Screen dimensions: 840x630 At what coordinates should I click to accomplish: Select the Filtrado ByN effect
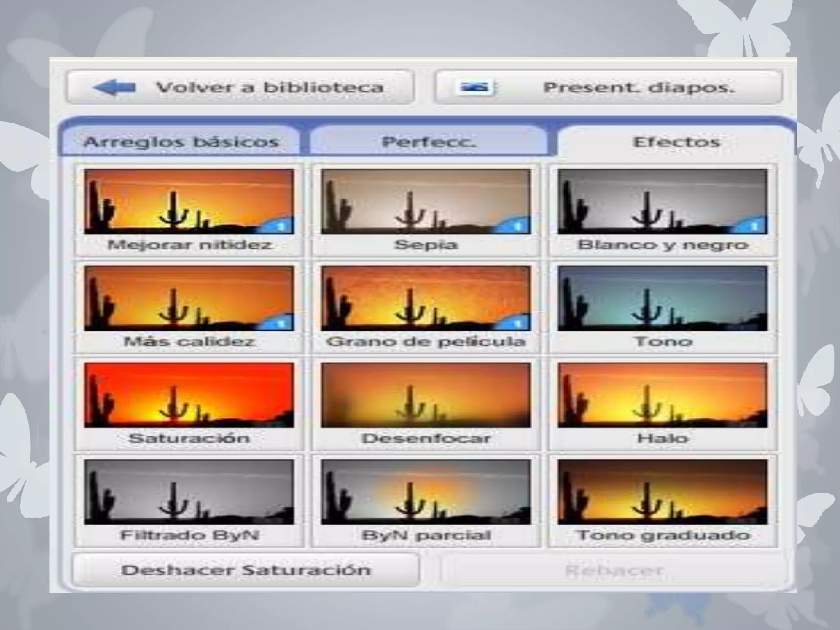pos(189,492)
